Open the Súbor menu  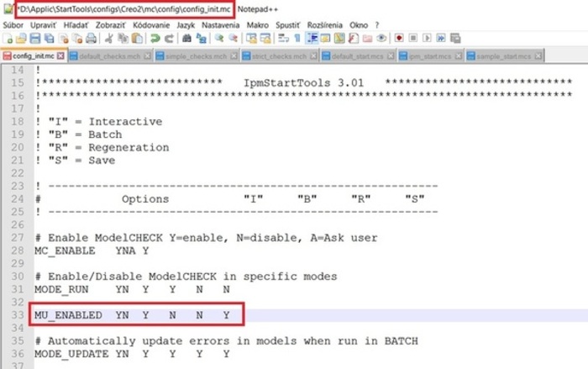tap(13, 26)
